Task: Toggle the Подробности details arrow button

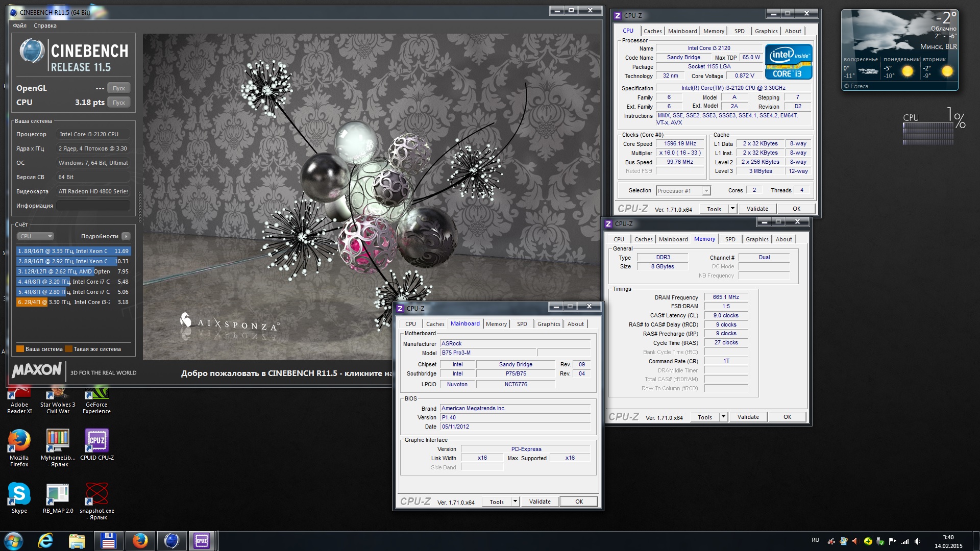Action: pos(126,236)
